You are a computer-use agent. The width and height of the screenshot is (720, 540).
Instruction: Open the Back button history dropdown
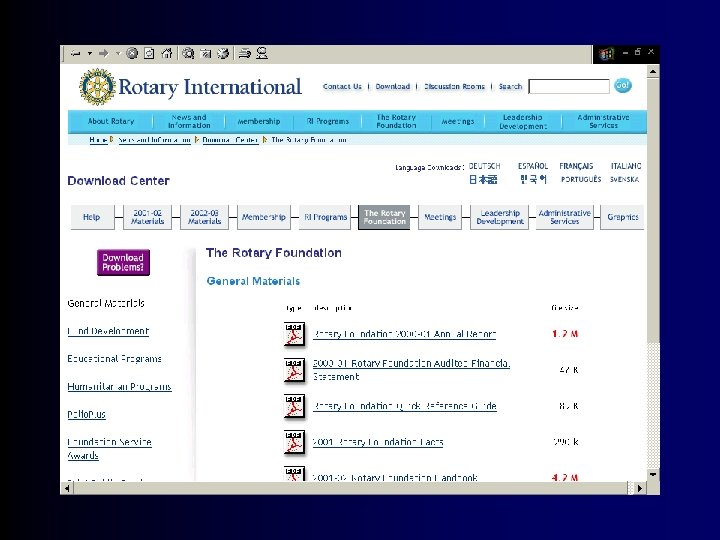pyautogui.click(x=90, y=54)
